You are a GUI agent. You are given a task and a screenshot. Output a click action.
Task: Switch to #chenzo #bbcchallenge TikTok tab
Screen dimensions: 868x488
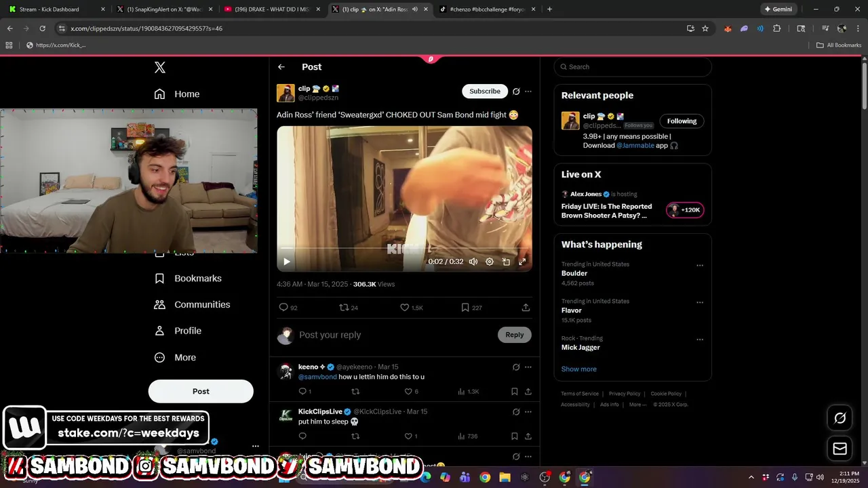(x=487, y=9)
